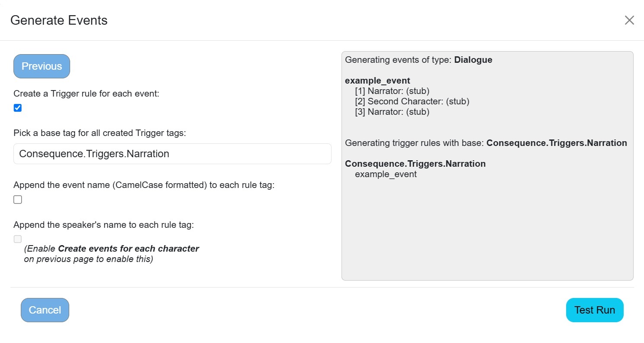Click the 'Generating events of type: Dialogue' line
Viewport: 644px width, 343px height.
(x=419, y=60)
